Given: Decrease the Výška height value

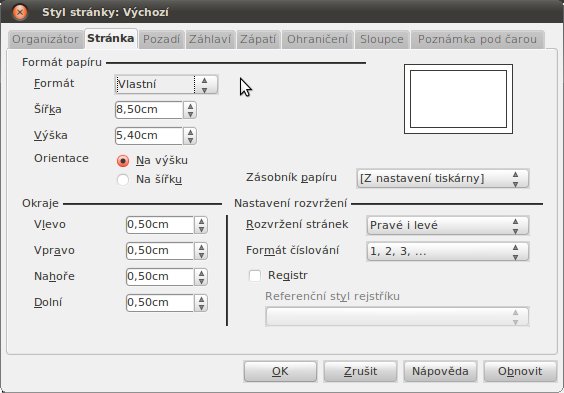Looking at the screenshot, I should coord(190,140).
